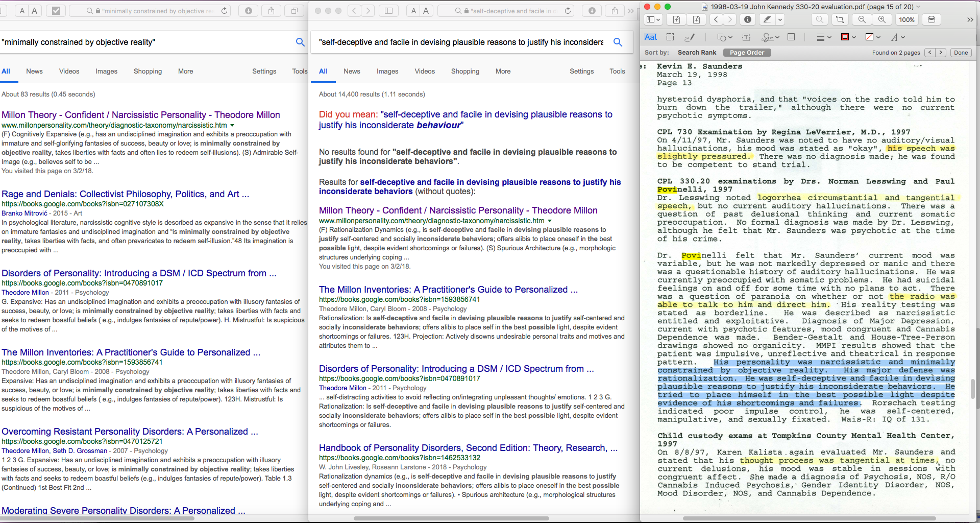
Task: Open the Sign signature dropdown
Action: (x=770, y=37)
